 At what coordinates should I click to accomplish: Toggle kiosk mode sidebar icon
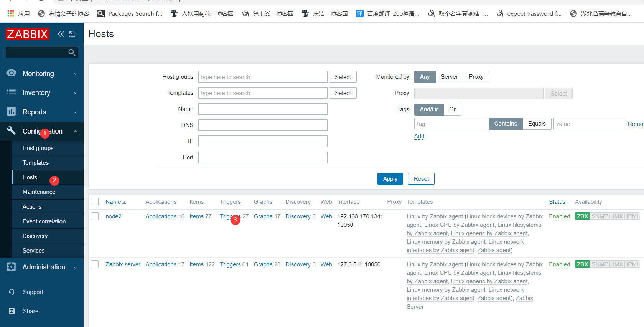click(72, 34)
